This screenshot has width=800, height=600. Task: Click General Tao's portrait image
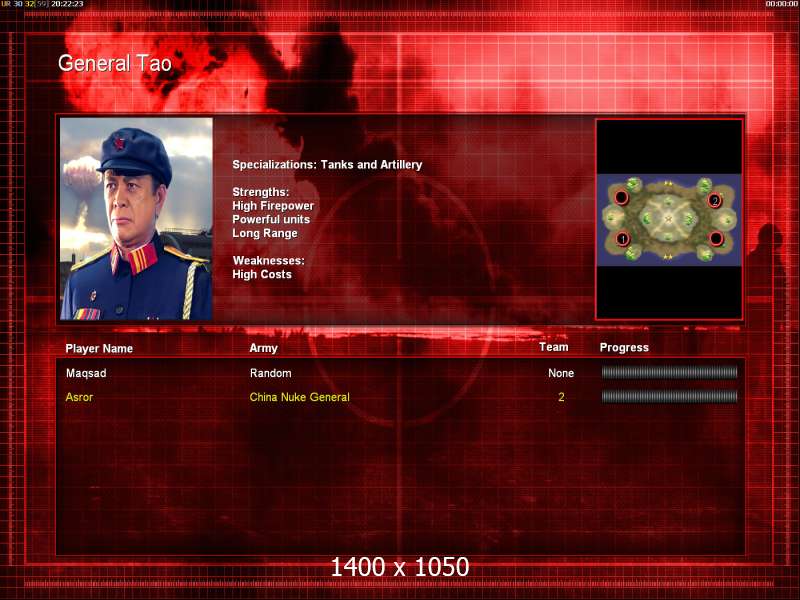136,219
